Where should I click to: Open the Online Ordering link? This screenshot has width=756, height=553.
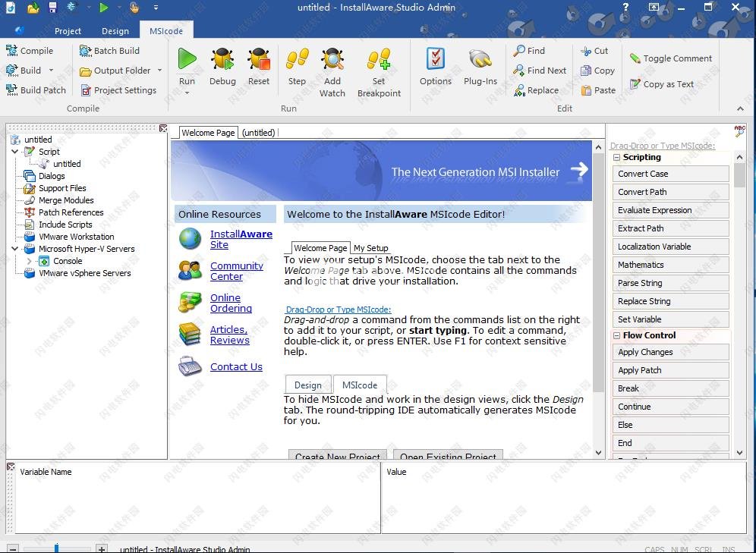click(231, 303)
